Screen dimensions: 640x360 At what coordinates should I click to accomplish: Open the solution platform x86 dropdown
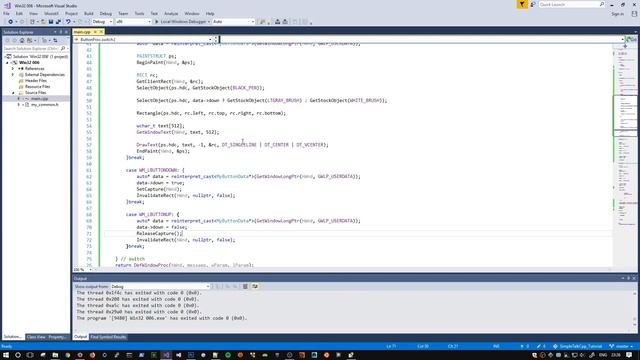click(133, 22)
